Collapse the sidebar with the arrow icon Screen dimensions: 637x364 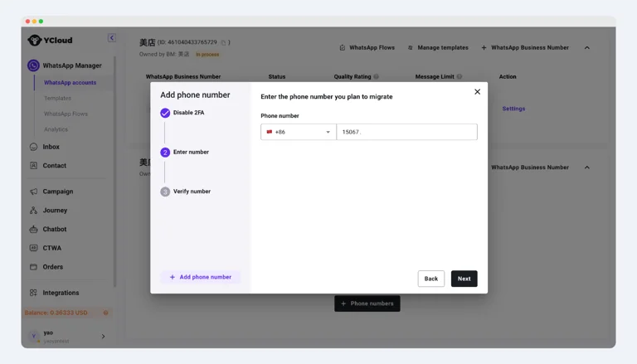(x=112, y=38)
